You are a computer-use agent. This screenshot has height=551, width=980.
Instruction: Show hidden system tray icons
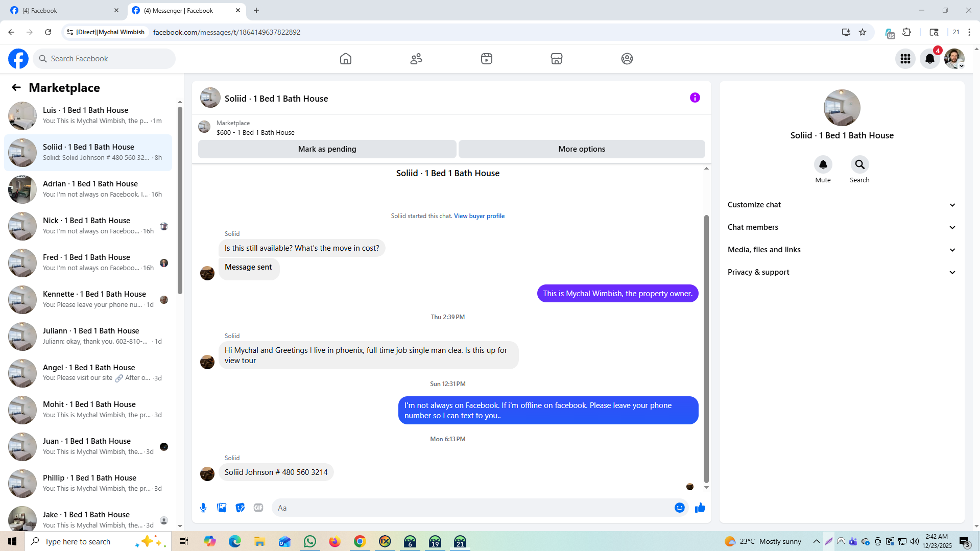pos(817,541)
